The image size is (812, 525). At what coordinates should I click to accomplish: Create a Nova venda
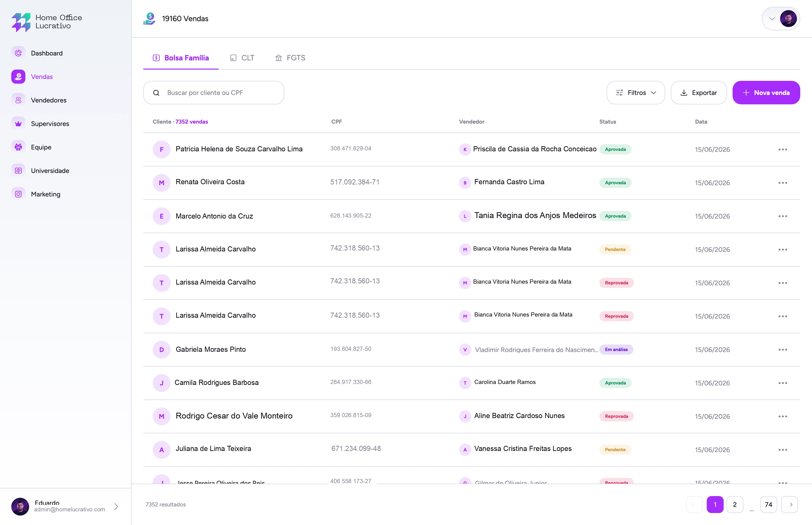point(766,93)
